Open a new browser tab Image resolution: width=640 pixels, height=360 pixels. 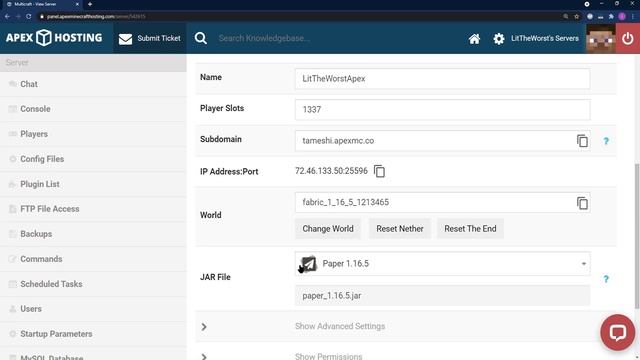click(x=90, y=4)
